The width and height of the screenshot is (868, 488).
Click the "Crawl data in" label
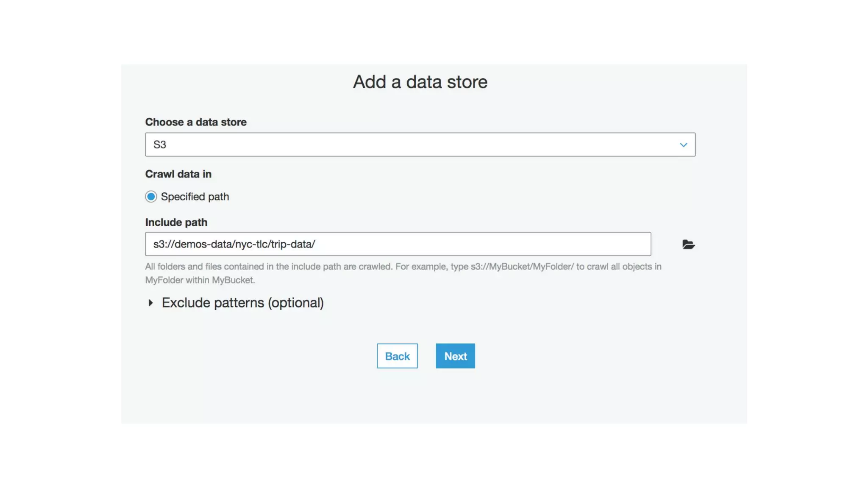click(x=178, y=174)
